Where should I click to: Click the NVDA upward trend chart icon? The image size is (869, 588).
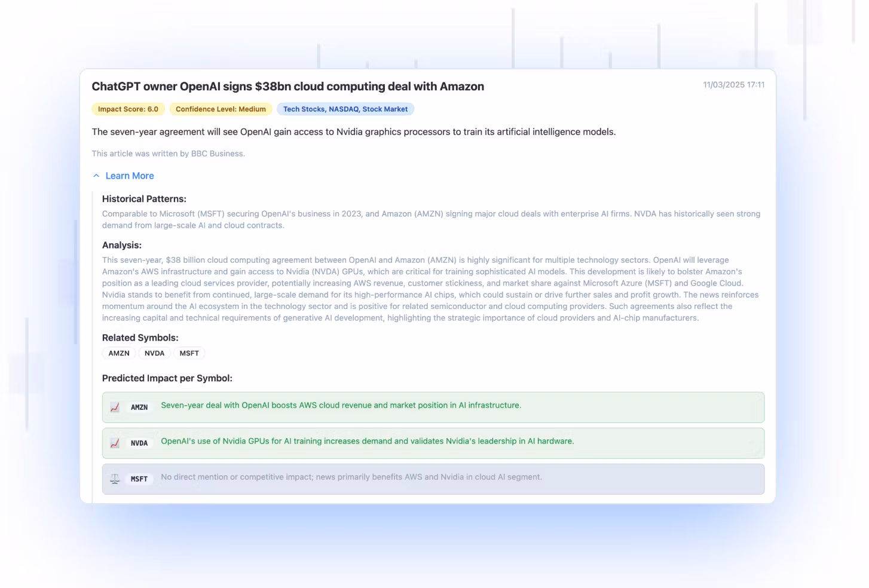click(115, 443)
